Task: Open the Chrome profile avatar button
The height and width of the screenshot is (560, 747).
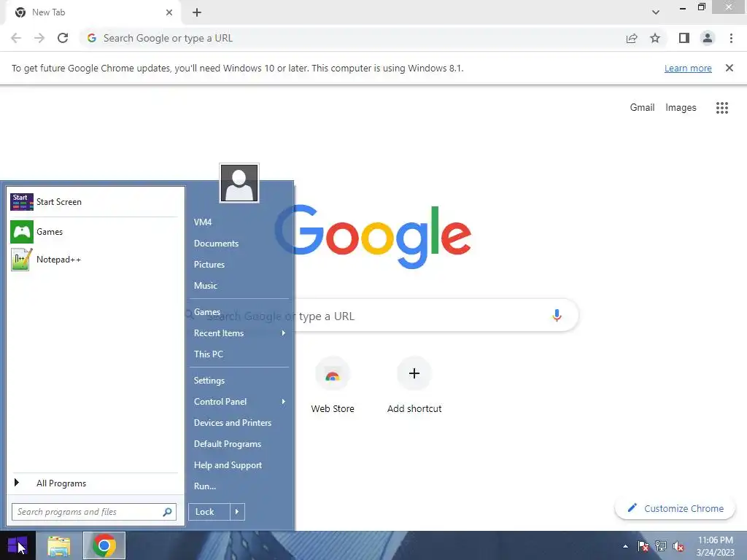Action: pyautogui.click(x=708, y=38)
